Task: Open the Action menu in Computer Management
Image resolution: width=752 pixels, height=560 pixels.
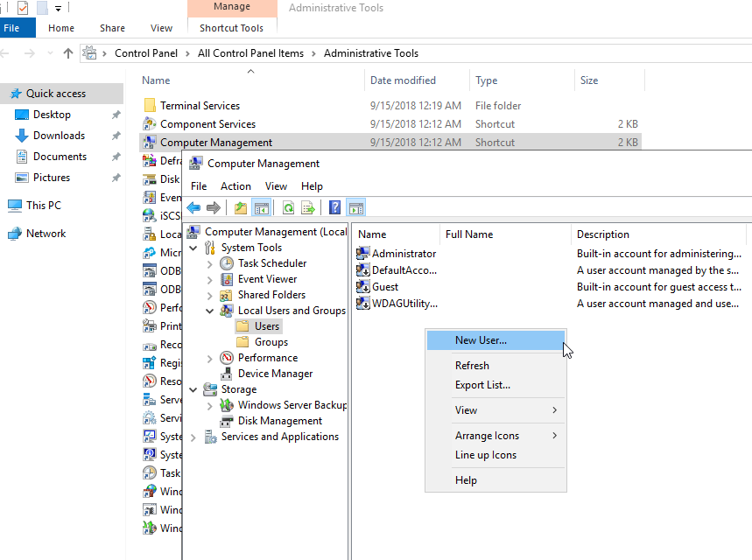Action: pos(235,186)
